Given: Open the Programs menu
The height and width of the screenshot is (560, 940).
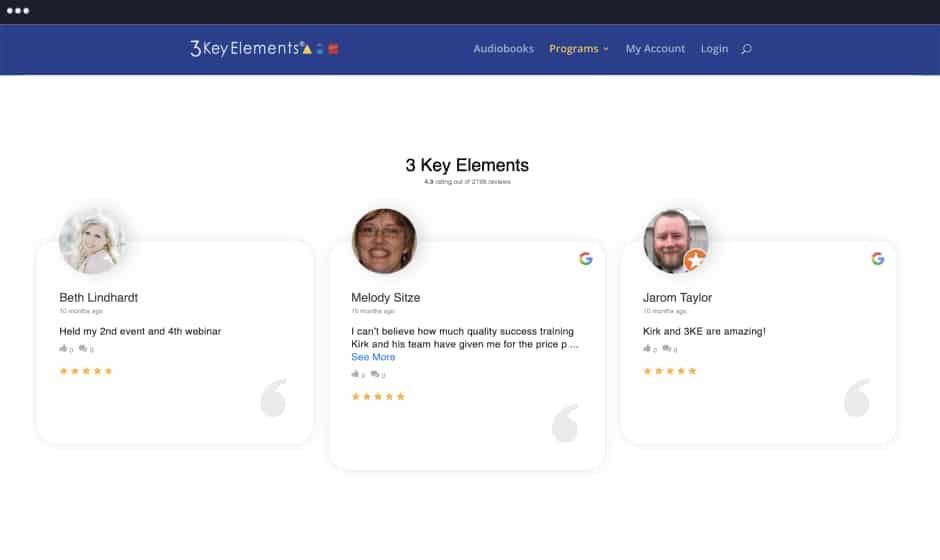Looking at the screenshot, I should 574,49.
